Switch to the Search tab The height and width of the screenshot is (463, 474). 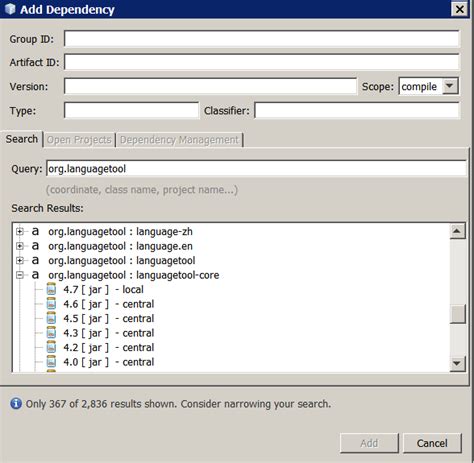coord(22,139)
